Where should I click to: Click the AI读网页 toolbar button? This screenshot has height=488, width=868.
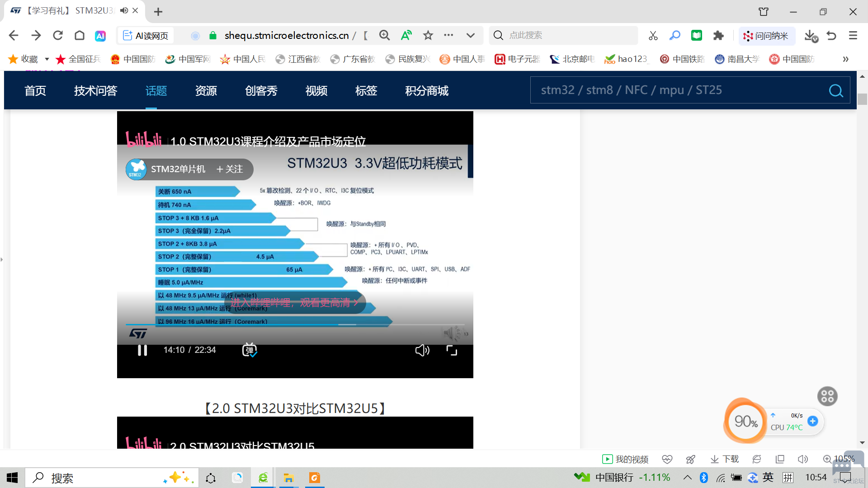point(146,36)
